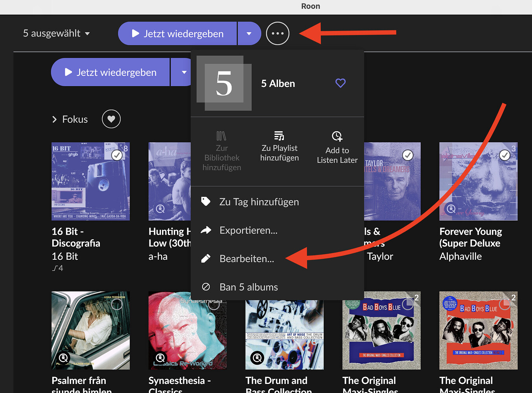The height and width of the screenshot is (393, 532).
Task: Toggle selection circle on Psalmer från album
Action: click(117, 304)
